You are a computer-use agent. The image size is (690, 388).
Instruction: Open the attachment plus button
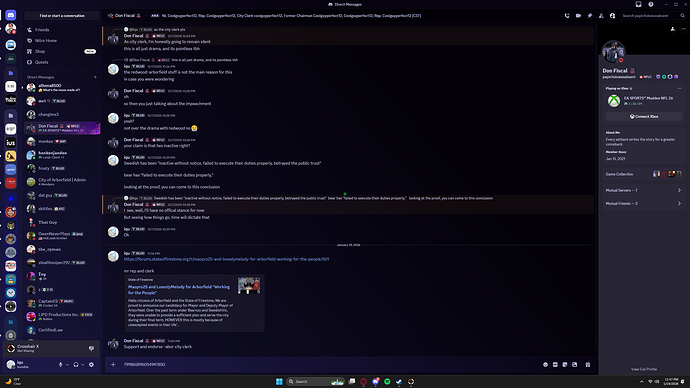tap(113, 365)
